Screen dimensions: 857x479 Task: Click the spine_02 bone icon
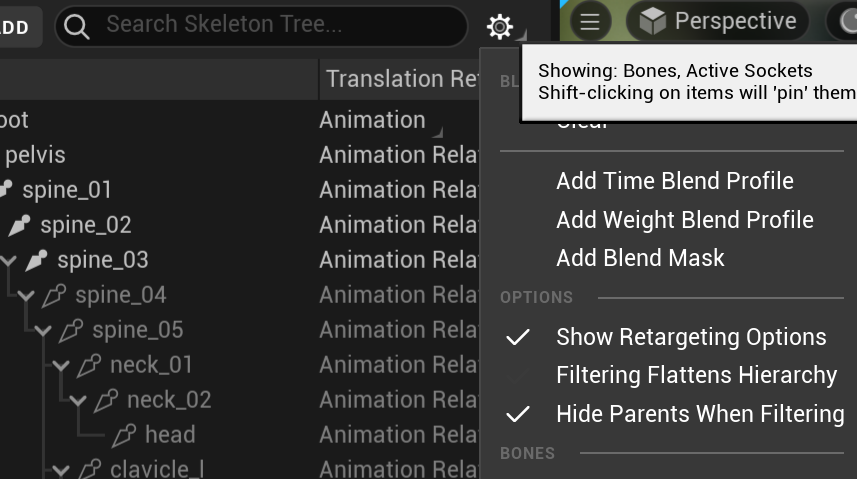point(20,225)
